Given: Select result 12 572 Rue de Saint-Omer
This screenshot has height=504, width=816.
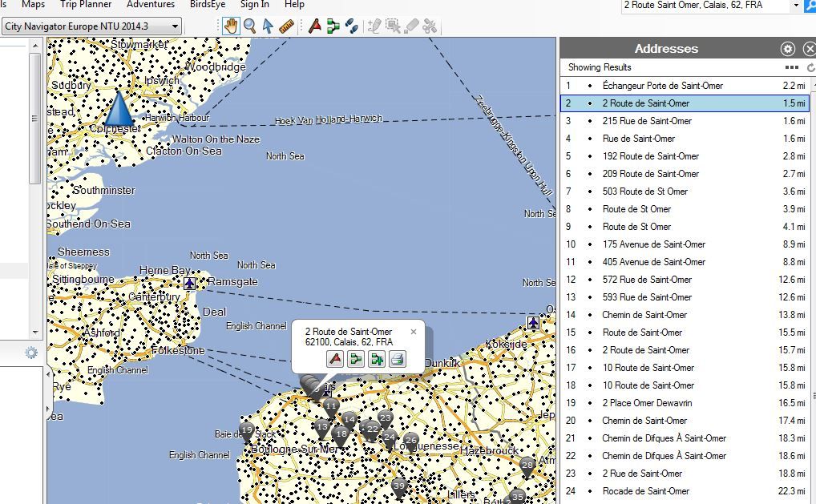Looking at the screenshot, I should click(x=686, y=280).
